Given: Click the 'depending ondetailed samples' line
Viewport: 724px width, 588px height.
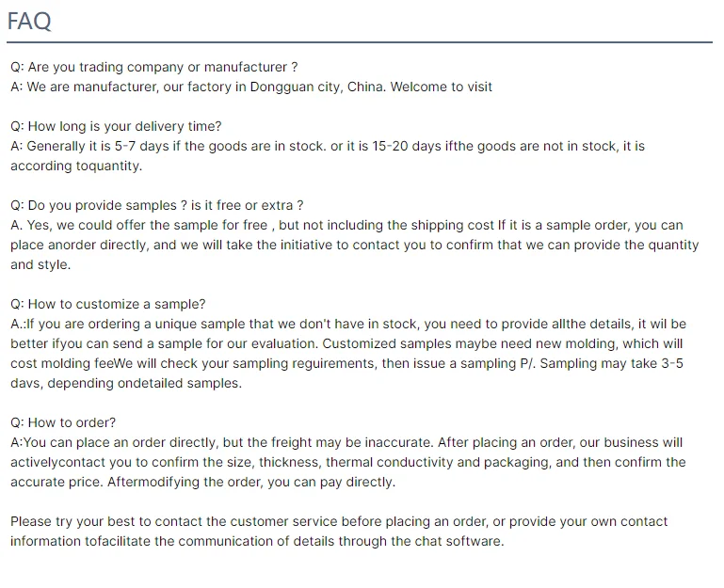Looking at the screenshot, I should (x=126, y=383).
